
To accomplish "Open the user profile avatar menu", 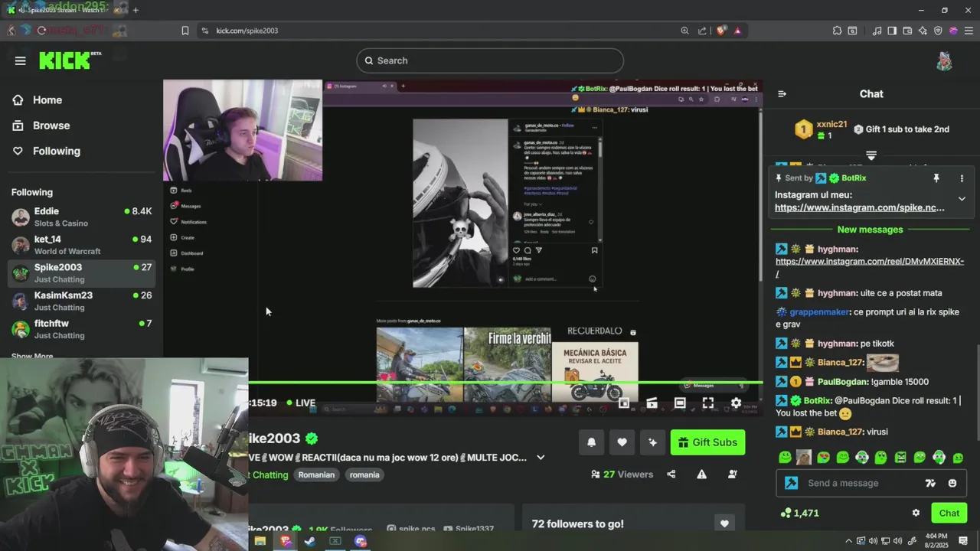I will point(944,61).
